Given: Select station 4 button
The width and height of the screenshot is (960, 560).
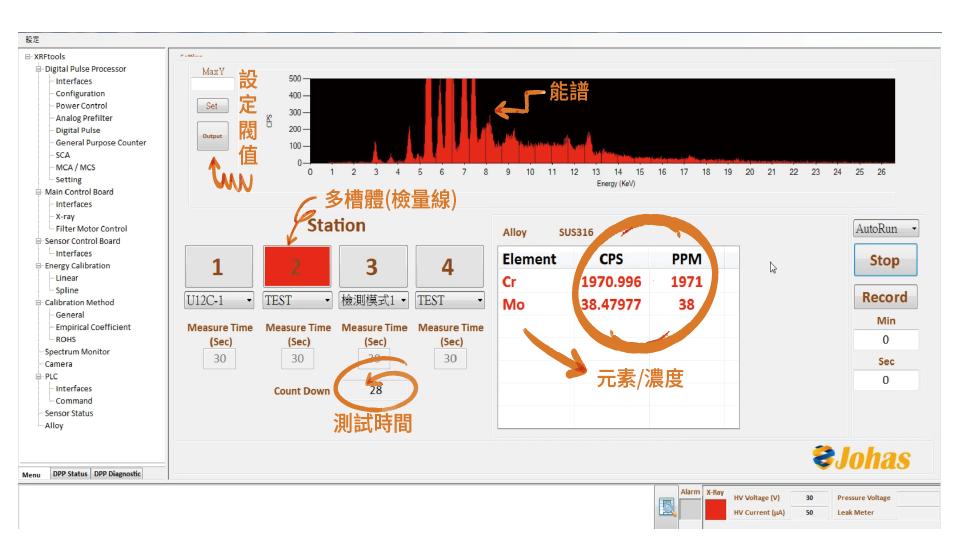Looking at the screenshot, I should point(449,266).
